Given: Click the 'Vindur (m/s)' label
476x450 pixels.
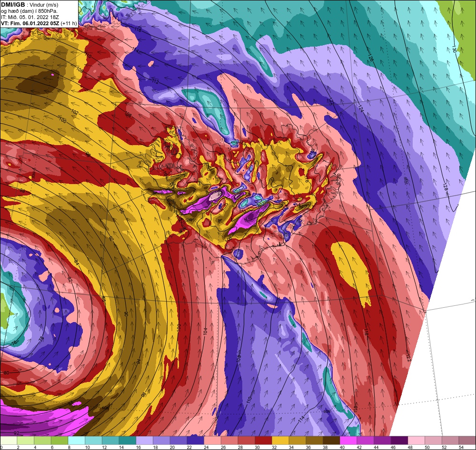Looking at the screenshot, I should tap(45, 5).
